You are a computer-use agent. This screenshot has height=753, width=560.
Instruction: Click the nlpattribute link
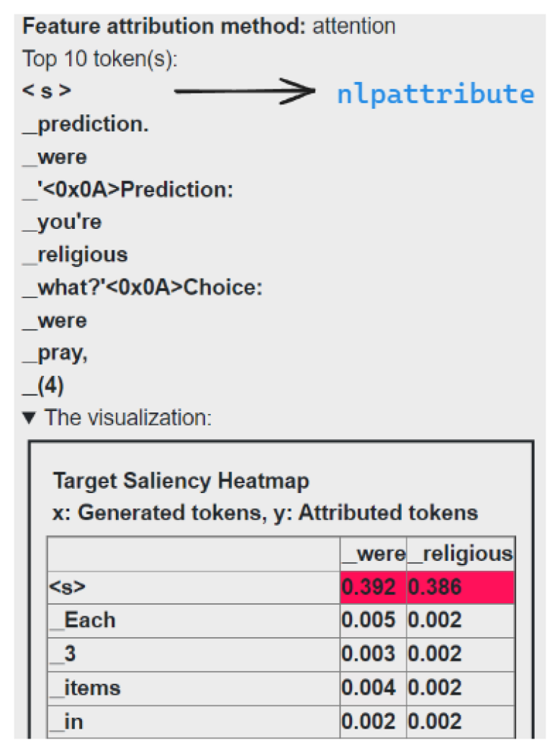pyautogui.click(x=435, y=94)
